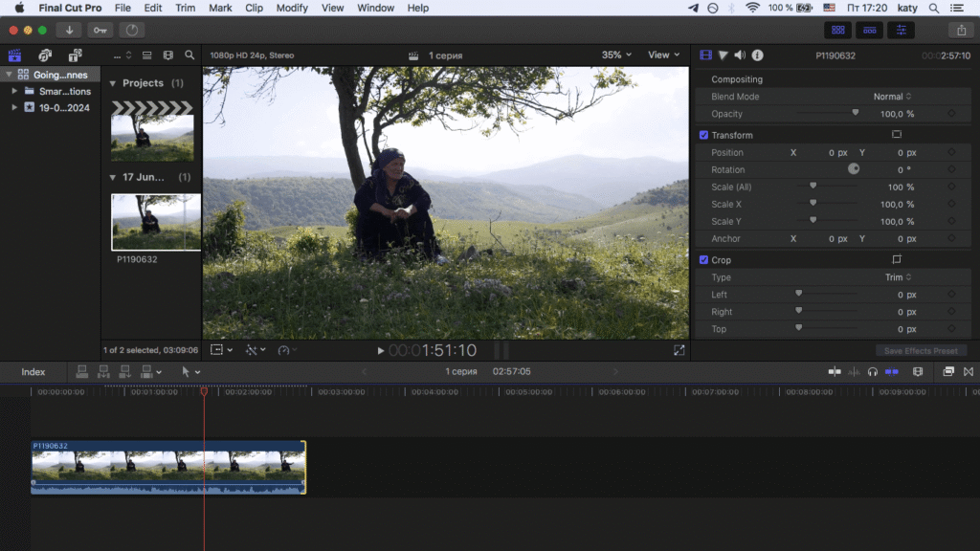
Task: Enter full screen viewer icon
Action: 679,350
